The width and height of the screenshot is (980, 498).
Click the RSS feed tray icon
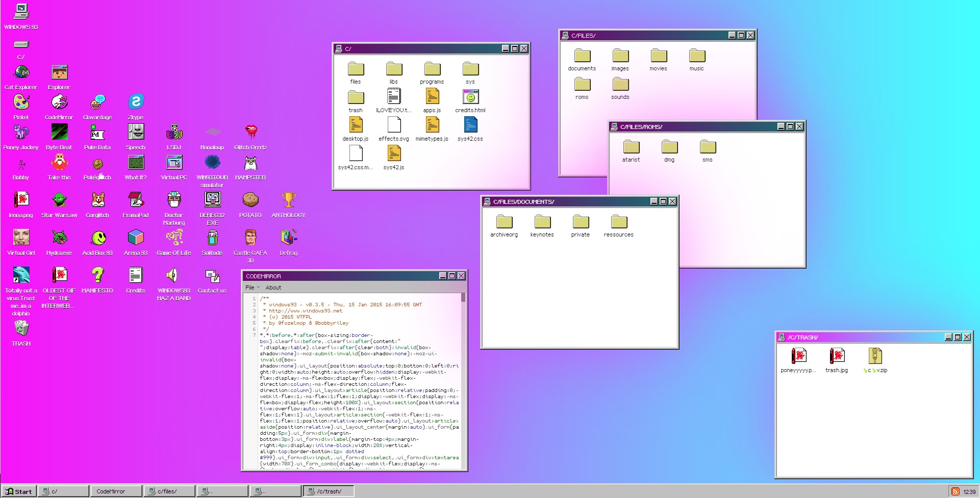coord(954,491)
